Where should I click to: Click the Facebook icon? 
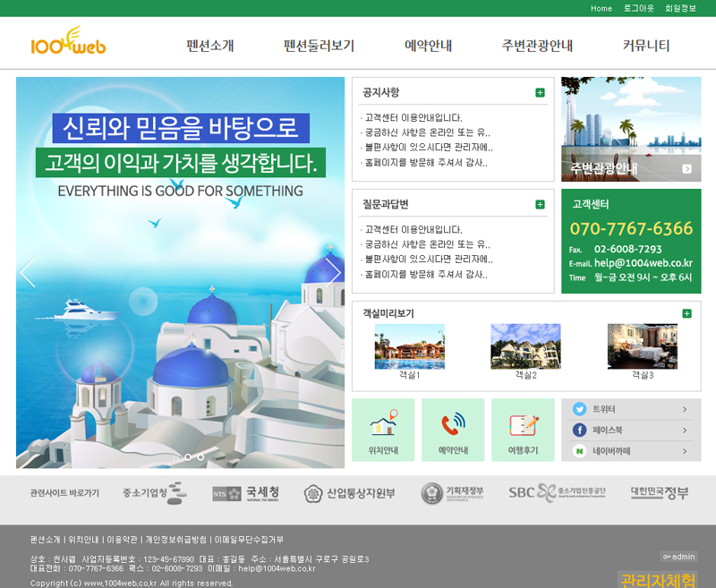[579, 430]
